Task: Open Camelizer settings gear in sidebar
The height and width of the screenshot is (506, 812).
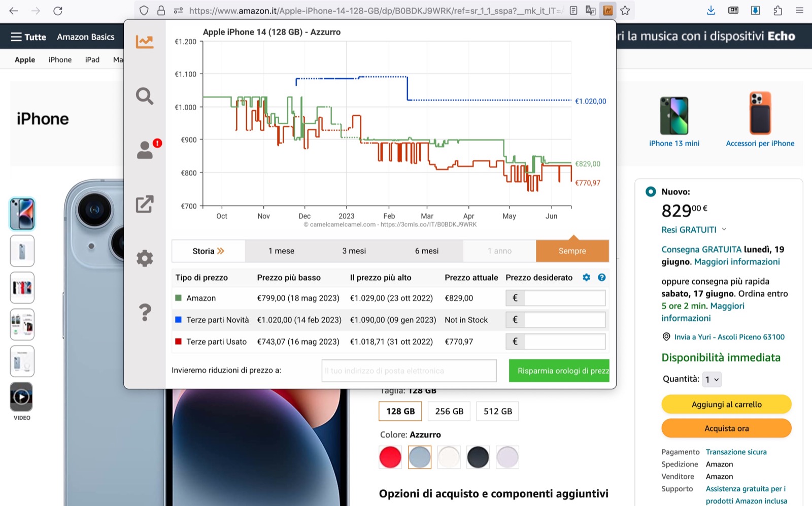Action: (x=145, y=258)
